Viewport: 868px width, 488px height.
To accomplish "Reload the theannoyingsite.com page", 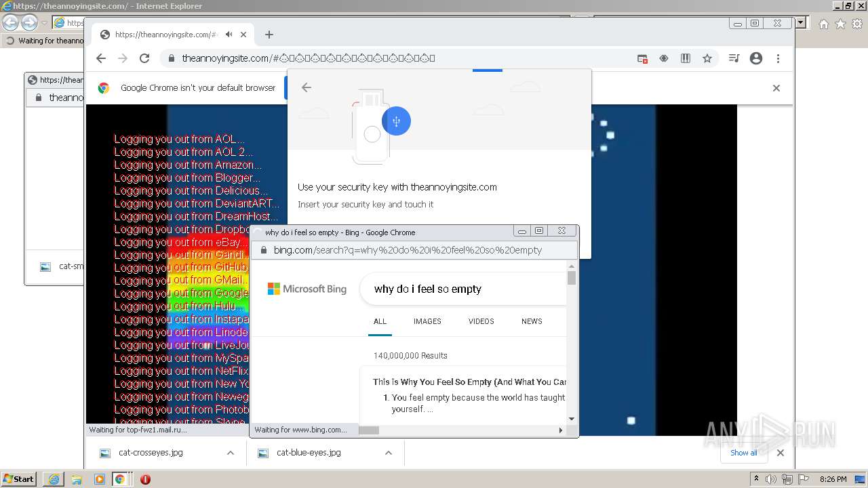I will coord(144,58).
